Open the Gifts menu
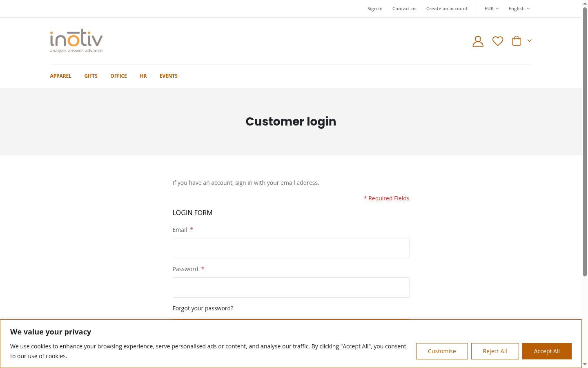The image size is (588, 368). point(91,76)
